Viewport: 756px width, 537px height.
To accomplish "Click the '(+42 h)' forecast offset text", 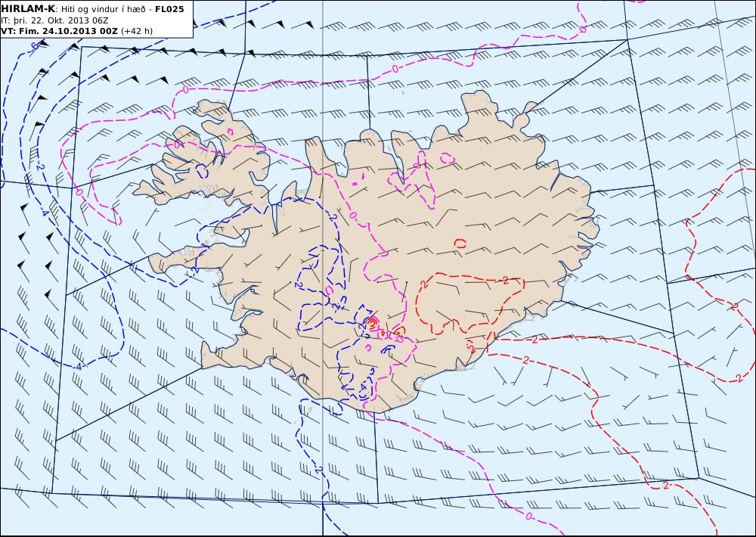I will (136, 31).
